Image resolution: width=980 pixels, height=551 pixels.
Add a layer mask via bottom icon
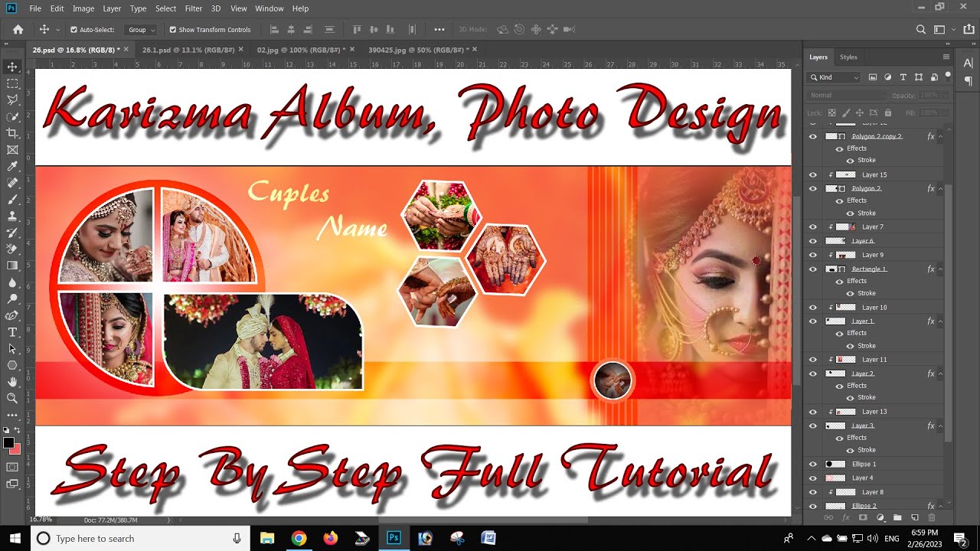coord(863,518)
